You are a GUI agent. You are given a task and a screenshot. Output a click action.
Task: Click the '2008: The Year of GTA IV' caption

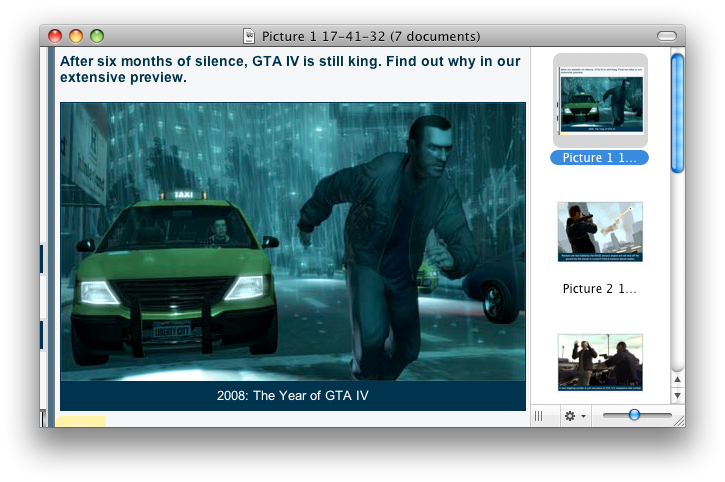(x=293, y=395)
